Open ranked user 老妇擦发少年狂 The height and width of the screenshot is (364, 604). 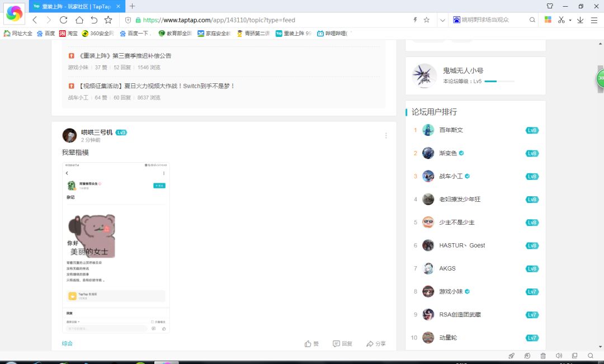(460, 200)
